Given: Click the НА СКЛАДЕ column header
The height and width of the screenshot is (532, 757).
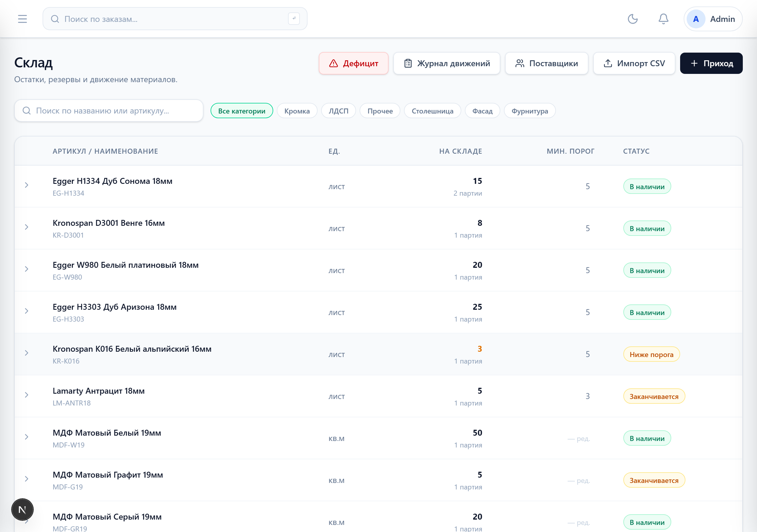Looking at the screenshot, I should coord(460,151).
